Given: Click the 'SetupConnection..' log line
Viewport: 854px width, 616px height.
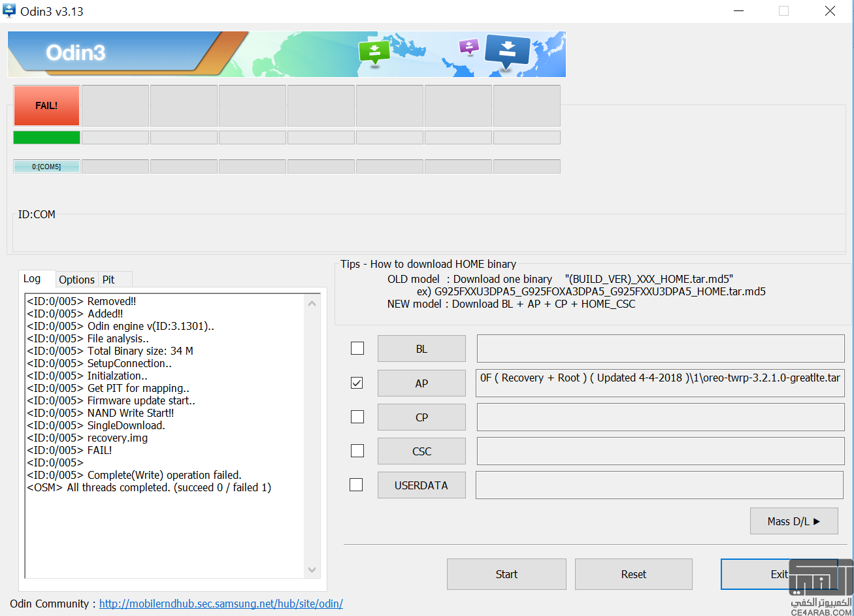Looking at the screenshot, I should tap(99, 363).
